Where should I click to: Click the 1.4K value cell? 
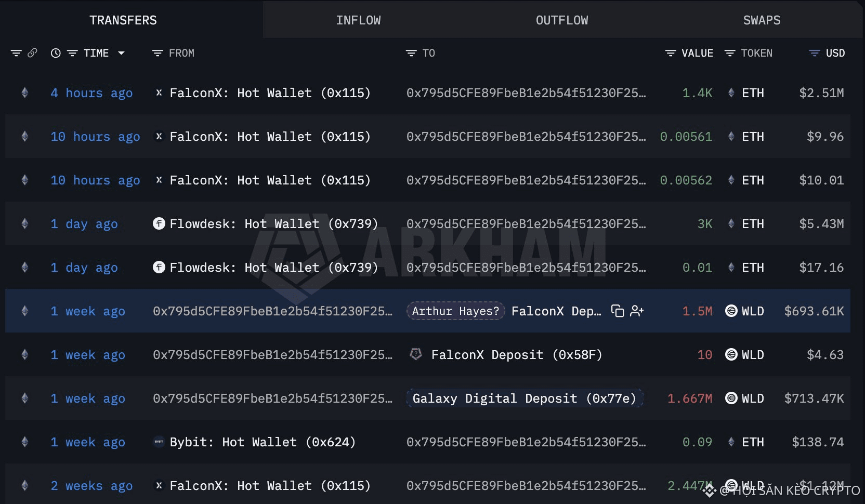point(697,93)
